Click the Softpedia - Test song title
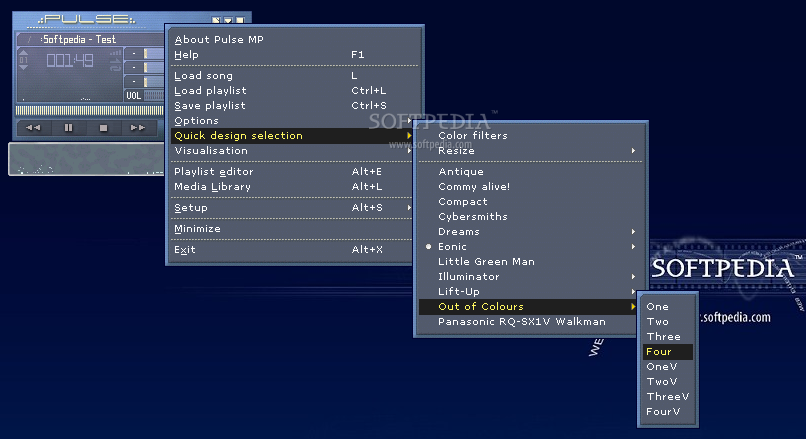Viewport: 806px width, 439px height. click(79, 40)
